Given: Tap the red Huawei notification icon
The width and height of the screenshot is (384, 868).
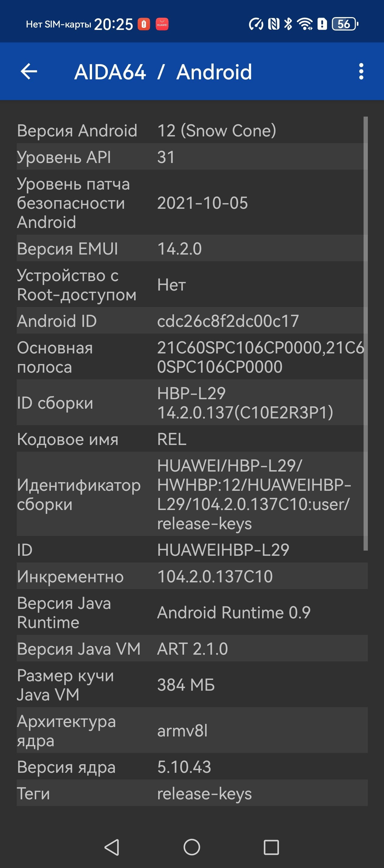Looking at the screenshot, I should (x=162, y=24).
